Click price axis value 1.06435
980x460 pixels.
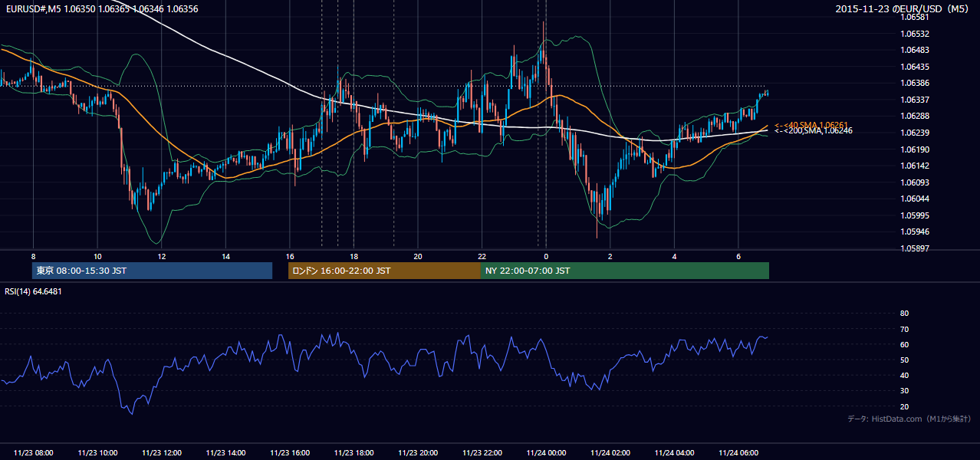point(914,67)
